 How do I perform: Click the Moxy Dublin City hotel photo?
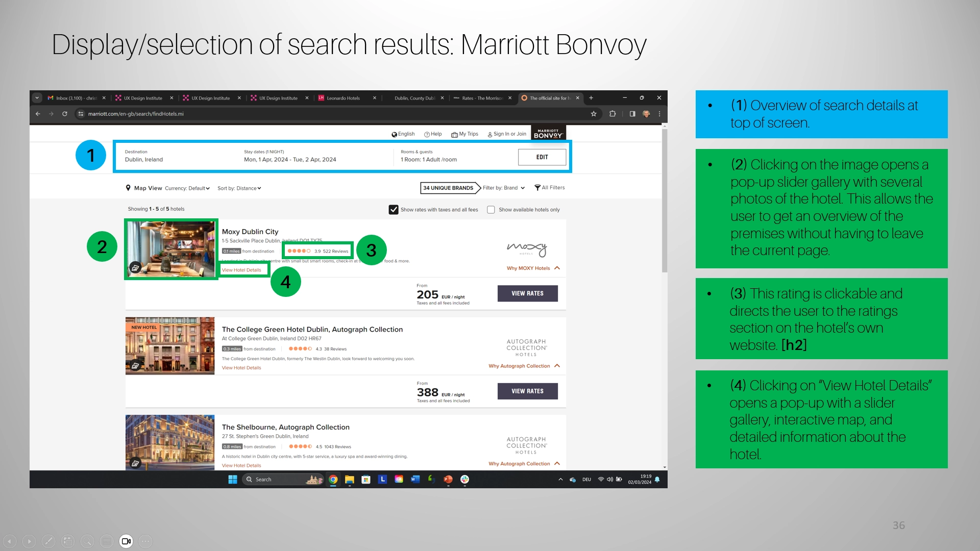coord(170,249)
